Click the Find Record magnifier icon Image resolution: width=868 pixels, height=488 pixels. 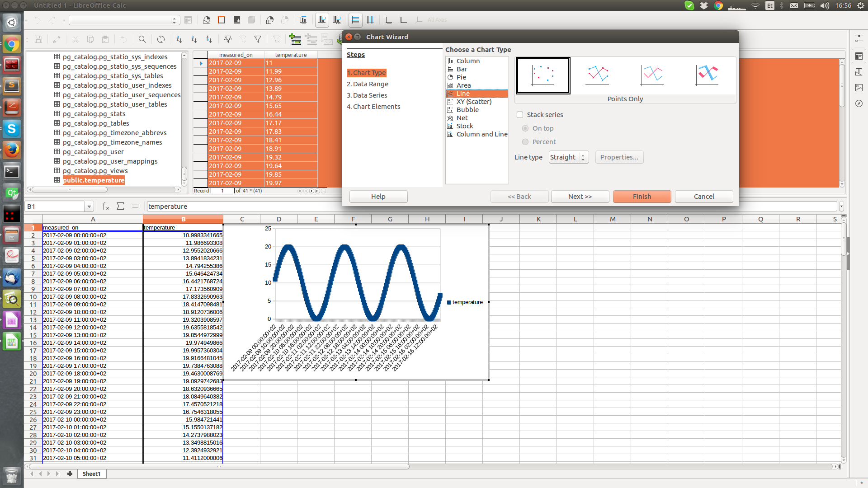[x=142, y=39]
